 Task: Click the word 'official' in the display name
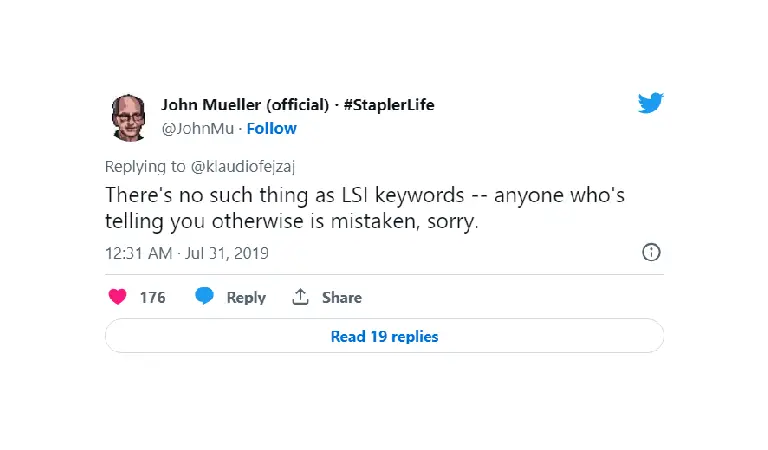click(297, 105)
